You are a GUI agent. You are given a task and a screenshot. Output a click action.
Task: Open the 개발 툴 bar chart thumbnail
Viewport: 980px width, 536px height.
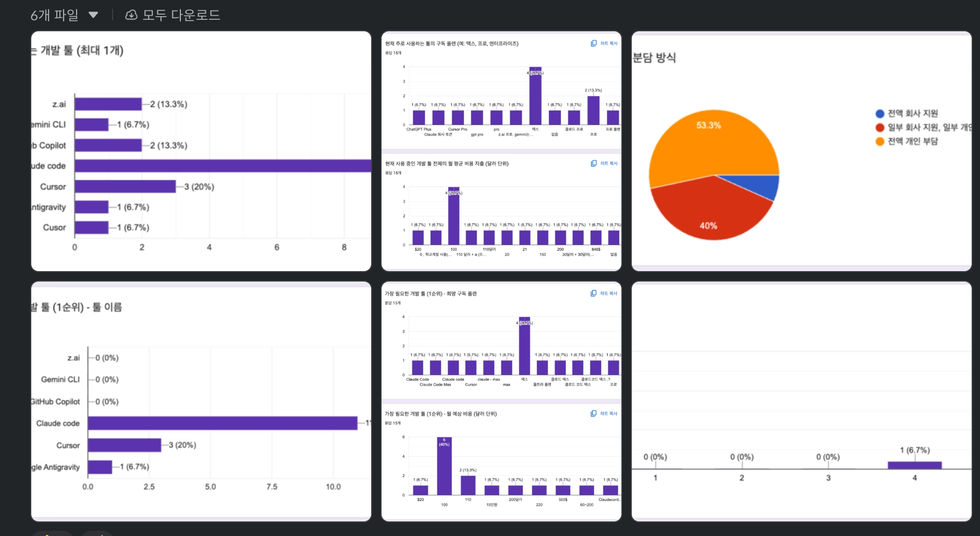pos(201,151)
